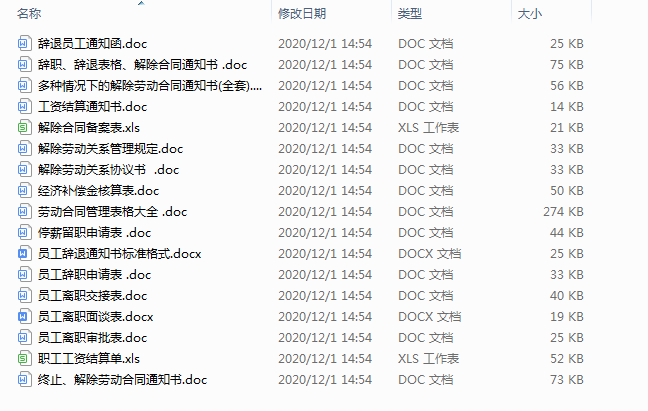Click the green XLS icon for 解除合同备案表.xls
648x411 pixels.
[24, 128]
